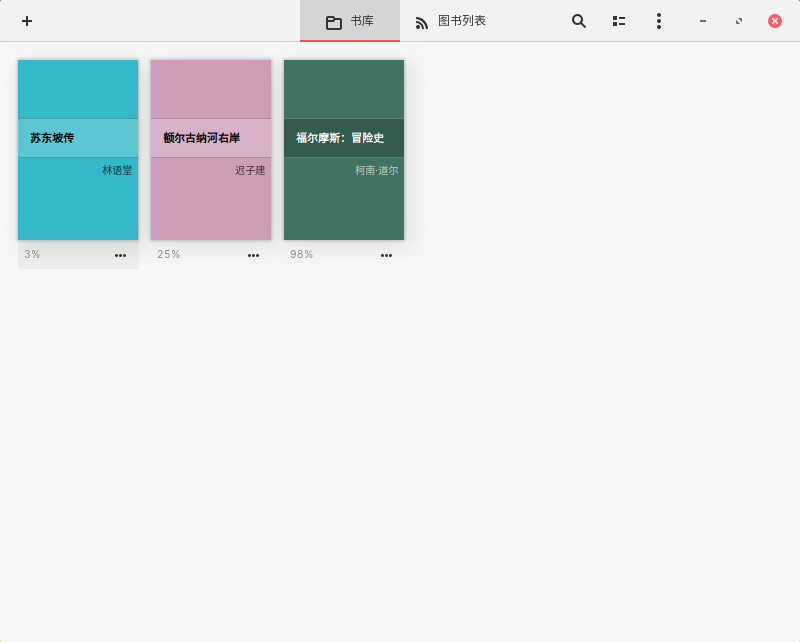
Task: Switch to the 图书列表 tab
Action: (461, 21)
